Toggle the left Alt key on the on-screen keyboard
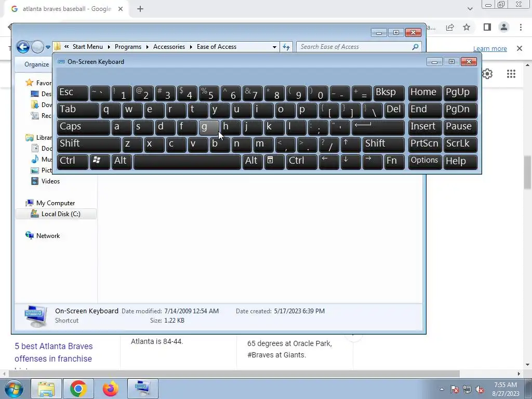The image size is (532, 399). [x=122, y=161]
